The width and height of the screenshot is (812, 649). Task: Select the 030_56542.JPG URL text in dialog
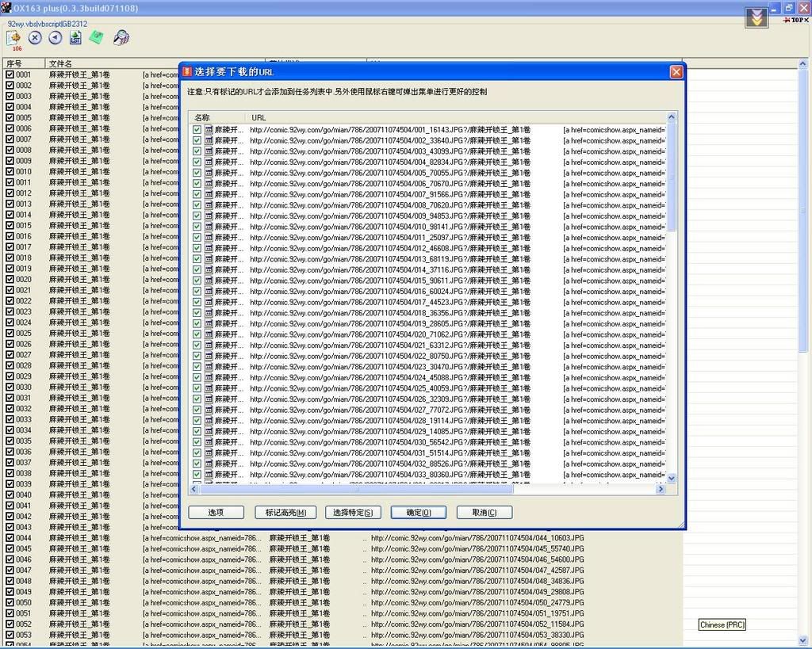(x=390, y=442)
